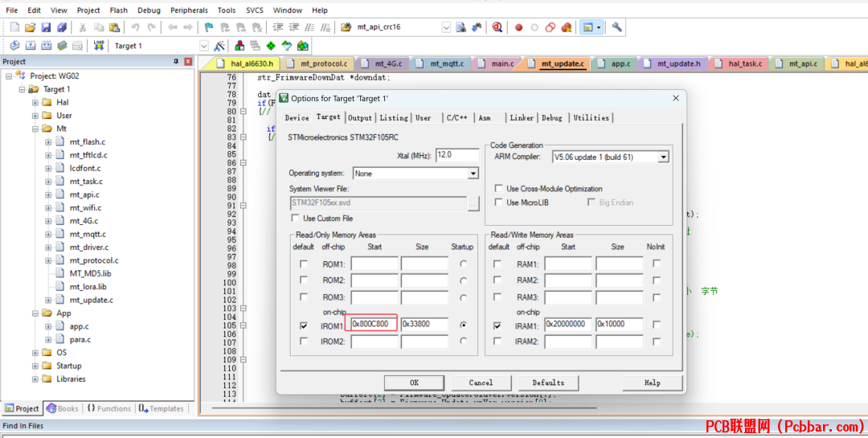Uncheck the IRAM1 default checkbox

pyautogui.click(x=497, y=325)
